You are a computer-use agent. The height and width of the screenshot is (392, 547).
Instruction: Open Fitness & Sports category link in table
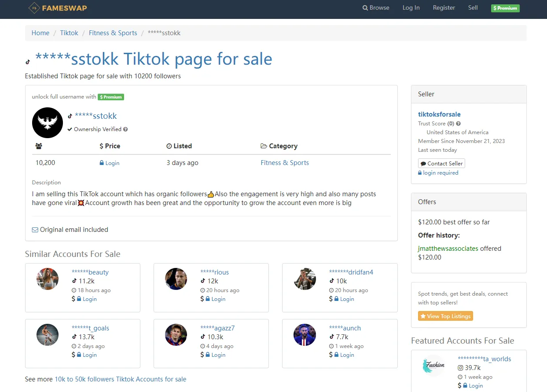[x=285, y=163]
